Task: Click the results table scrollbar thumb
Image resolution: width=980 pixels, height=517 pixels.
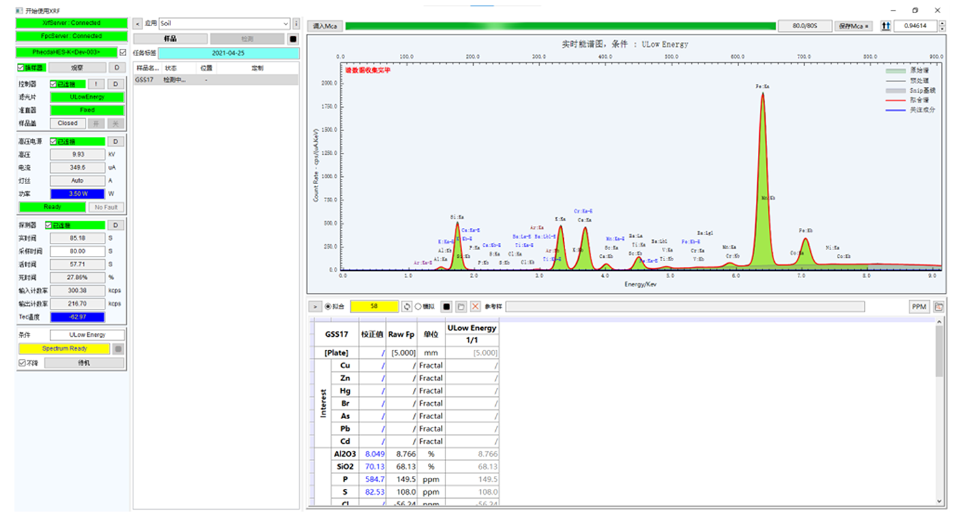Action: 939,351
